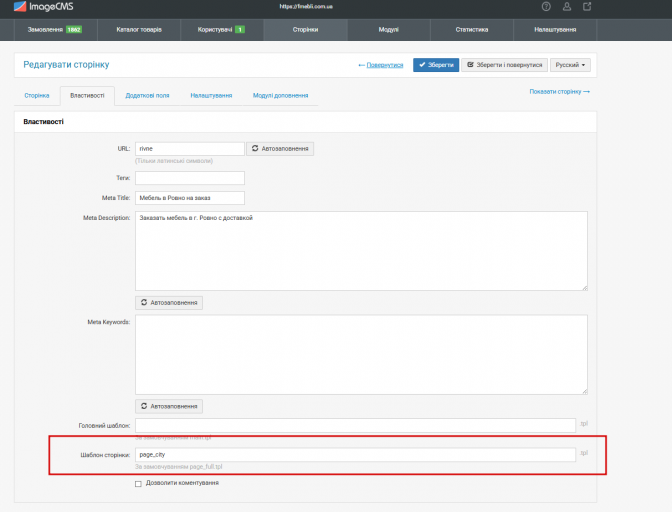Switch to the Властивості tab
This screenshot has height=512, width=672.
tap(87, 96)
